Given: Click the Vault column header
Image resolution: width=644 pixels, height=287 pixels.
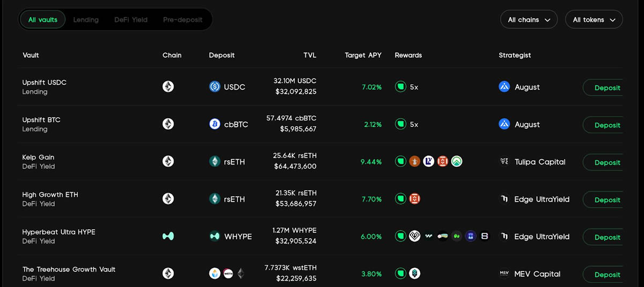Looking at the screenshot, I should pos(31,55).
